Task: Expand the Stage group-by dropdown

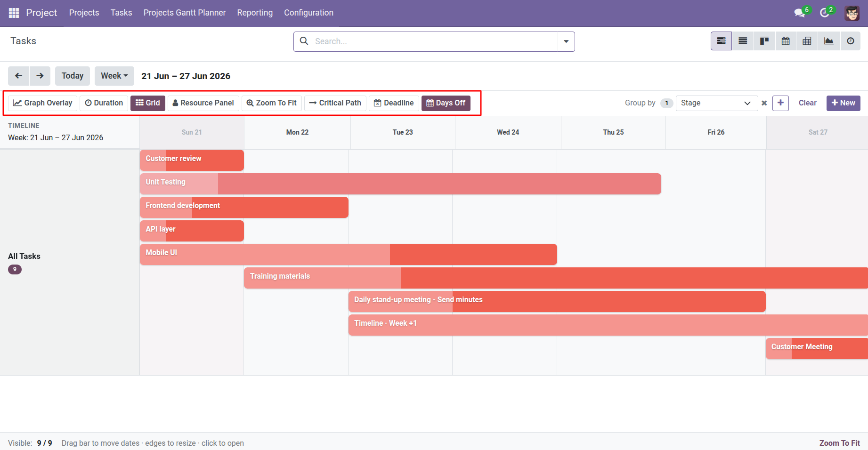Action: click(716, 103)
